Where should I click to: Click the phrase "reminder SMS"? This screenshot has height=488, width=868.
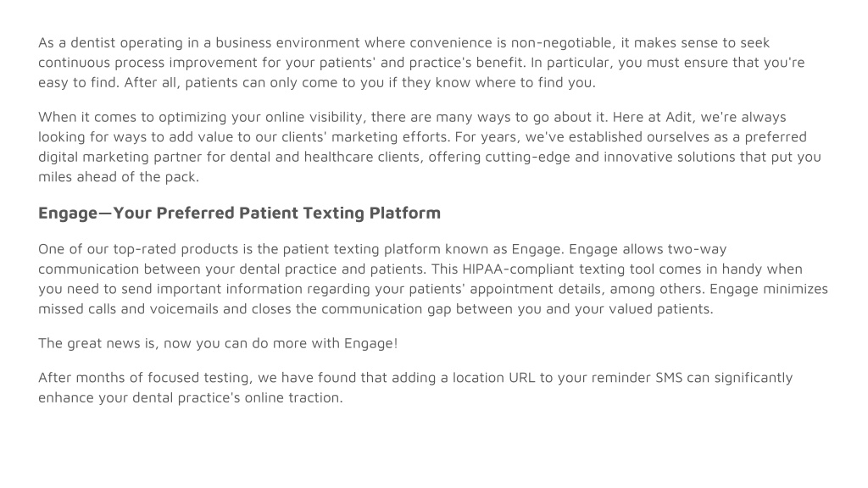(637, 377)
